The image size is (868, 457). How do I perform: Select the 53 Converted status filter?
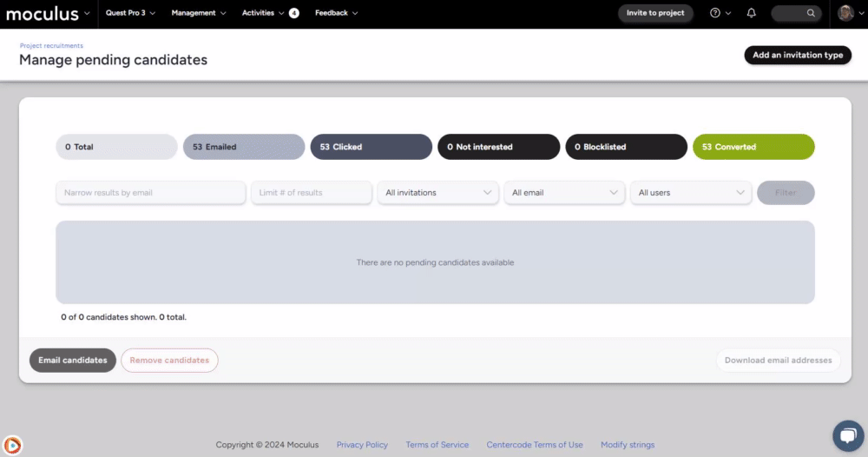click(753, 147)
